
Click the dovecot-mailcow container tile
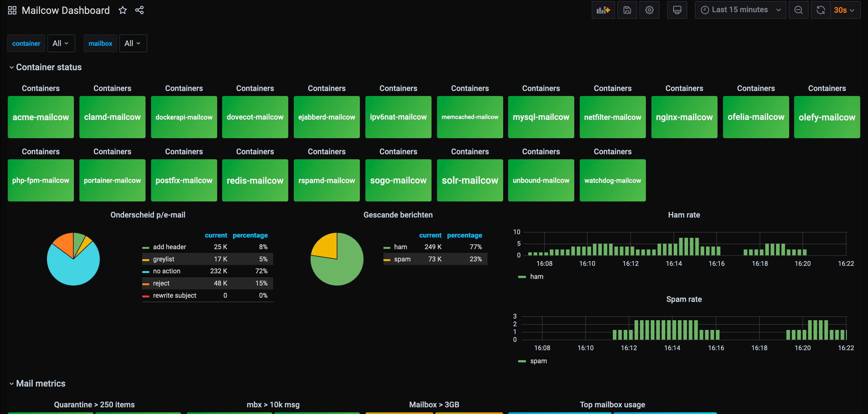255,117
